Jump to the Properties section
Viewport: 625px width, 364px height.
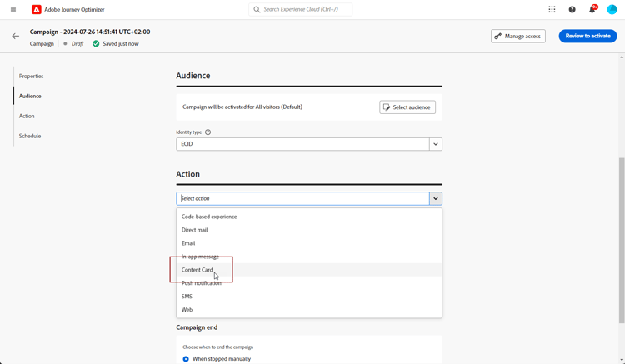click(x=32, y=76)
